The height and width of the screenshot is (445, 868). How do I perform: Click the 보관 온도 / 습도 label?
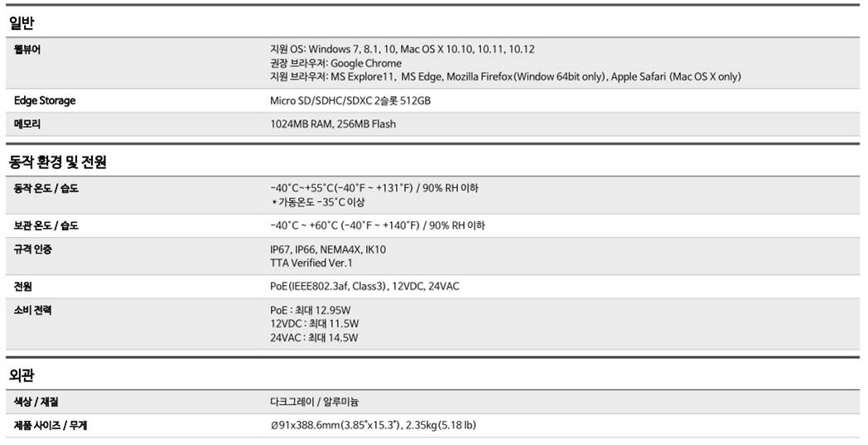[x=46, y=225]
